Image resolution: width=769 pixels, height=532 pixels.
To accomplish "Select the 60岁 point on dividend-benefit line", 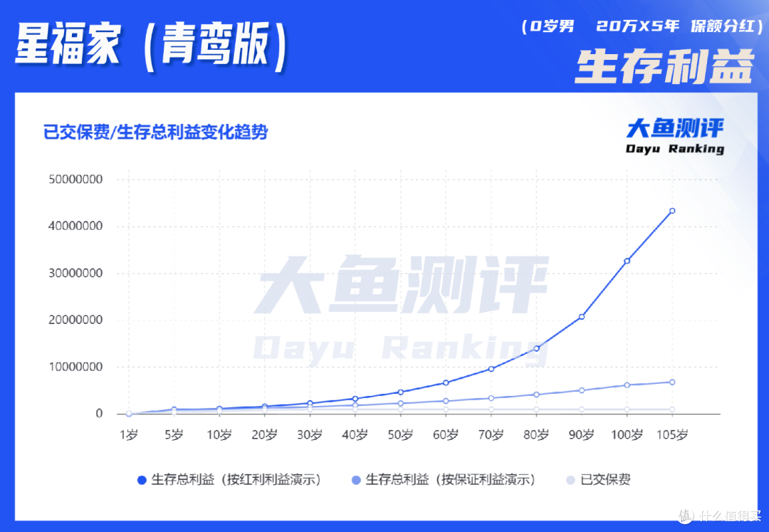I will click(x=446, y=382).
